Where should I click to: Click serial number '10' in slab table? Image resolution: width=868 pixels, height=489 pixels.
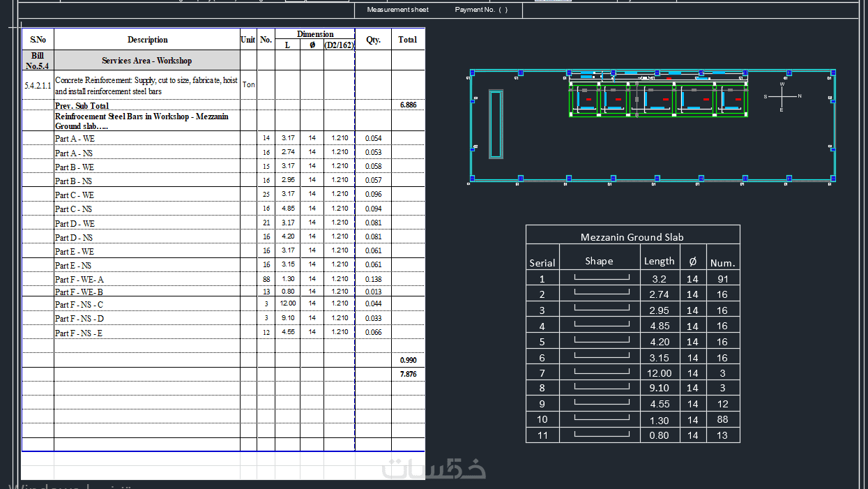tap(542, 419)
